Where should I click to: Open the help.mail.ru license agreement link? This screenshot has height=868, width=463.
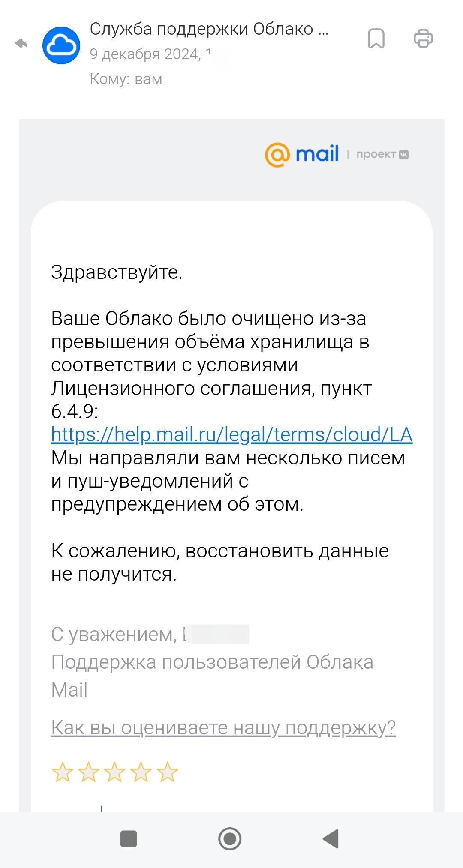click(231, 434)
